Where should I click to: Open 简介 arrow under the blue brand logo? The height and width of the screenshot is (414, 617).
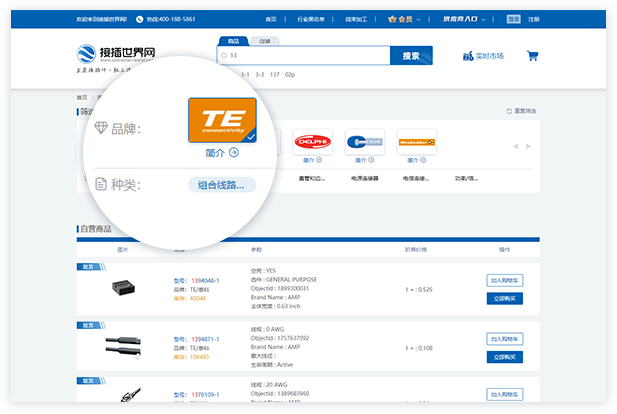point(371,160)
